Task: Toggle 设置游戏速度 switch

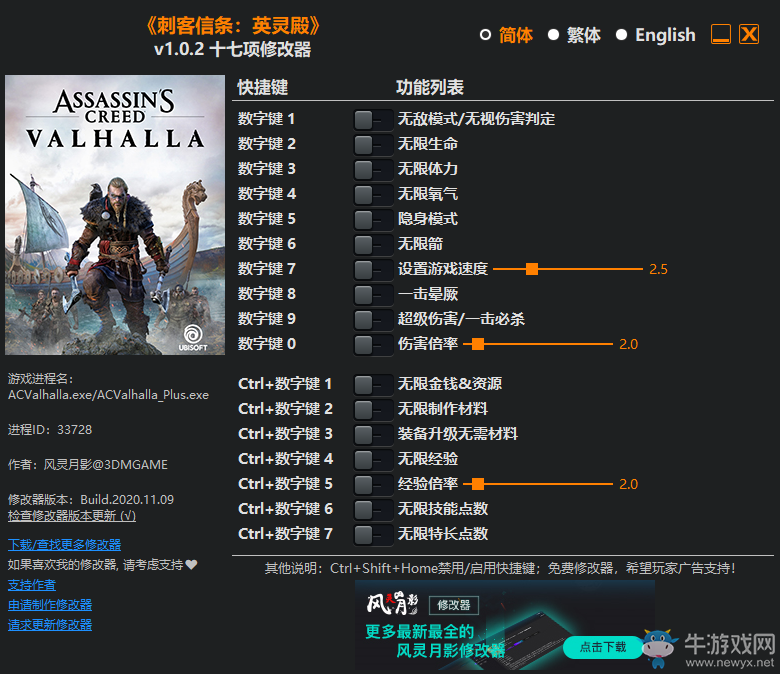Action: 373,270
